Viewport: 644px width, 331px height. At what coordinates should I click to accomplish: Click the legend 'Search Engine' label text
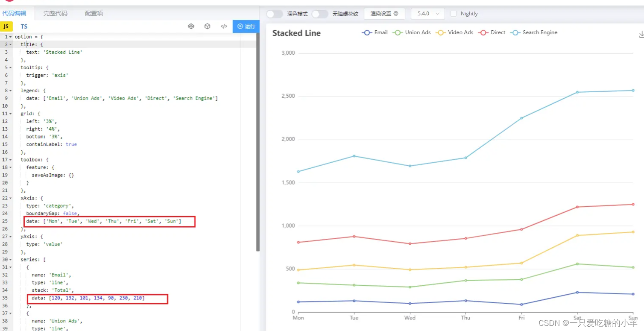(540, 32)
